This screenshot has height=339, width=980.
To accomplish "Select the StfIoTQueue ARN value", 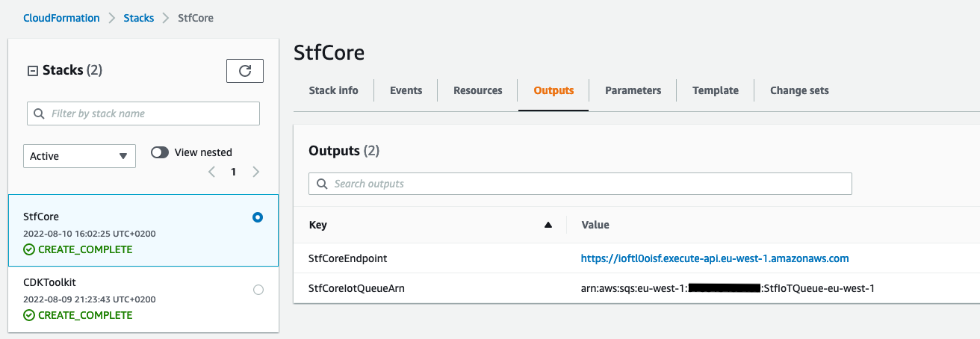I will coord(728,288).
